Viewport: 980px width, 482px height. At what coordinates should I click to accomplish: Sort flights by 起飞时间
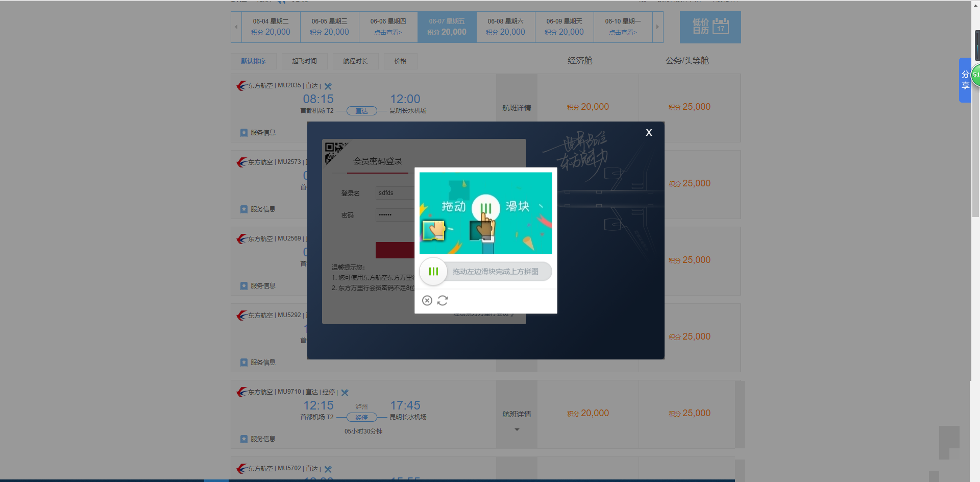click(304, 61)
